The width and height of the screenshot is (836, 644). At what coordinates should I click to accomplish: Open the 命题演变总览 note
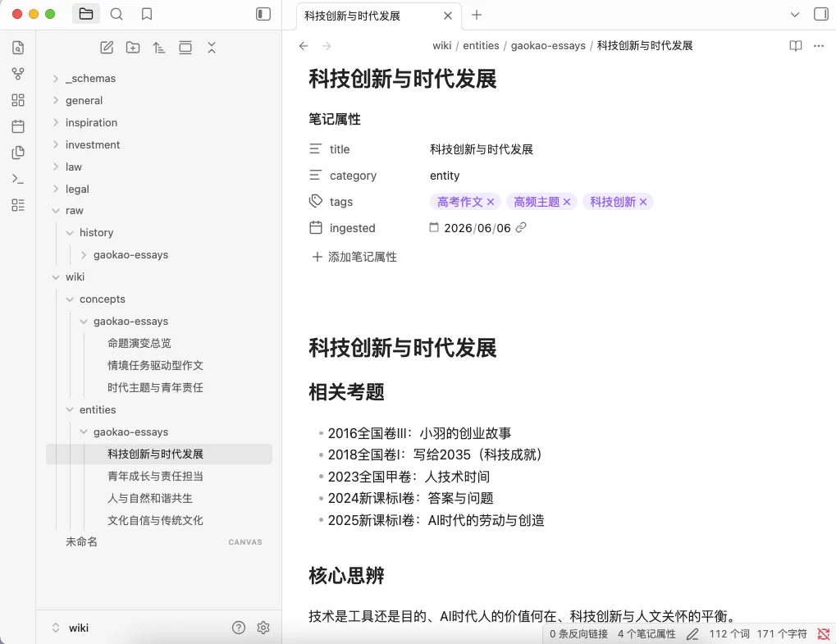139,343
